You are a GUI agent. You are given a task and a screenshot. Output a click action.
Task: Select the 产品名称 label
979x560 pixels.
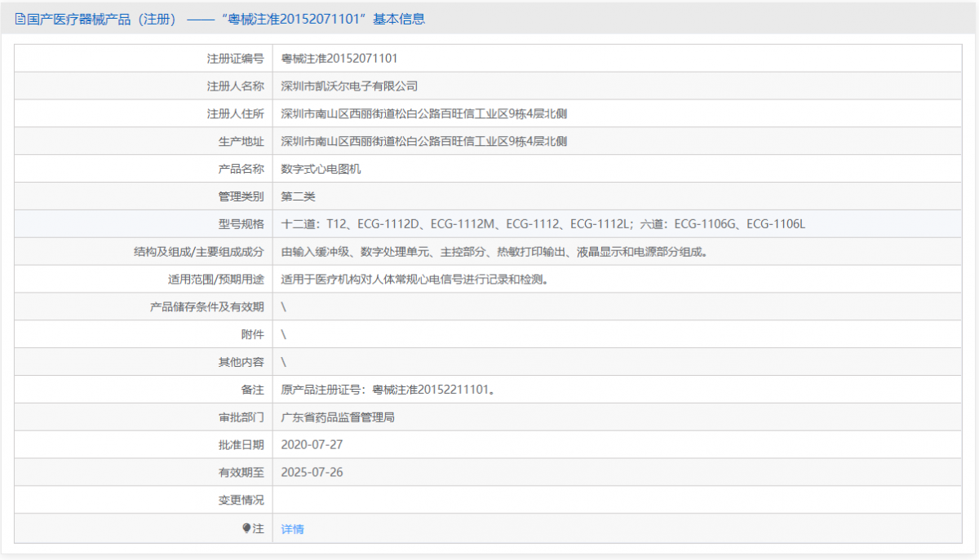241,170
